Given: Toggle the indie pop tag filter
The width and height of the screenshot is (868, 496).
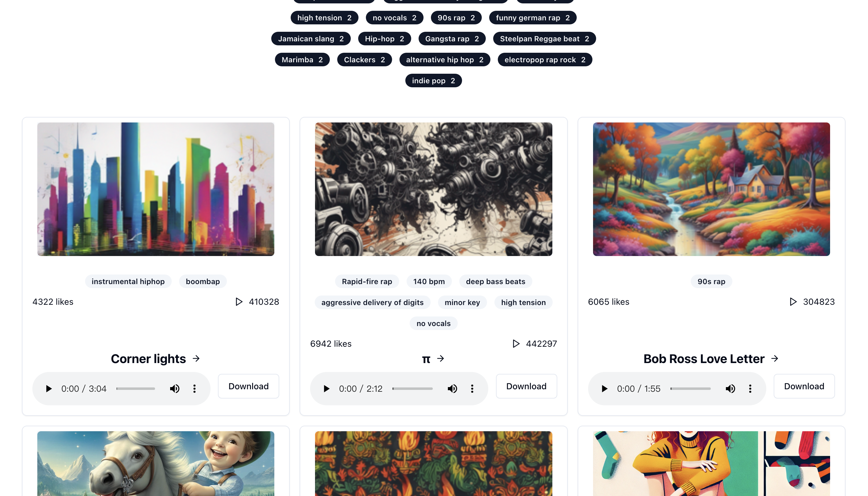Looking at the screenshot, I should tap(433, 81).
